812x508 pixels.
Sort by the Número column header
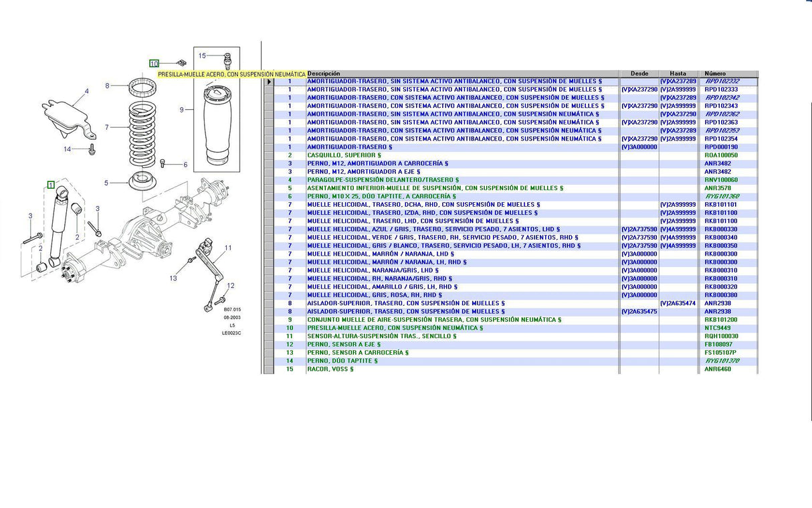728,74
